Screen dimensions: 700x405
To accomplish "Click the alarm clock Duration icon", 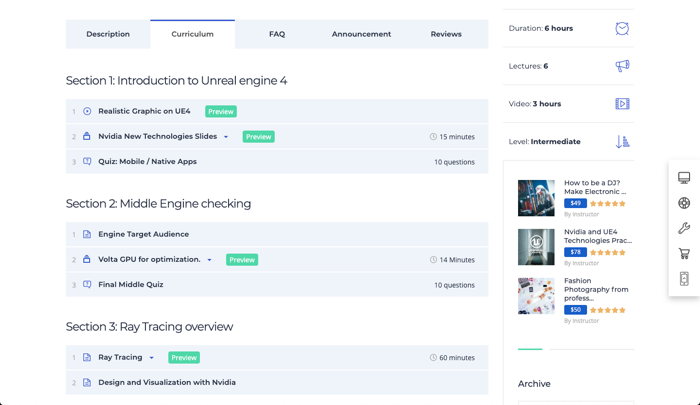I will tap(622, 29).
